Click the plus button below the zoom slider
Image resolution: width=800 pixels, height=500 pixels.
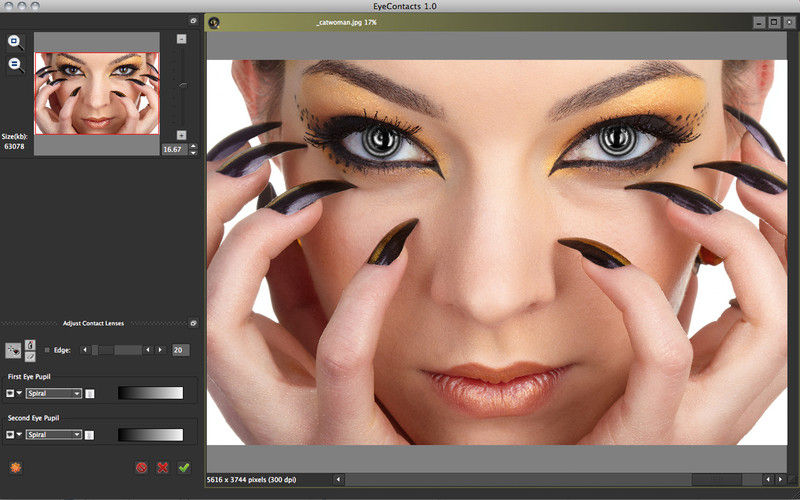pyautogui.click(x=182, y=135)
